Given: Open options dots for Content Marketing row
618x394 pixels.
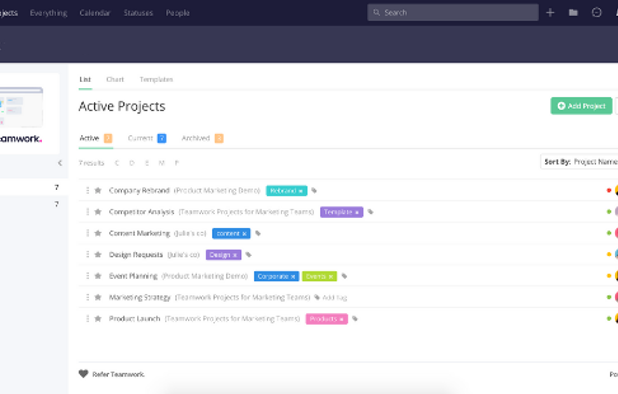Looking at the screenshot, I should pyautogui.click(x=87, y=233).
